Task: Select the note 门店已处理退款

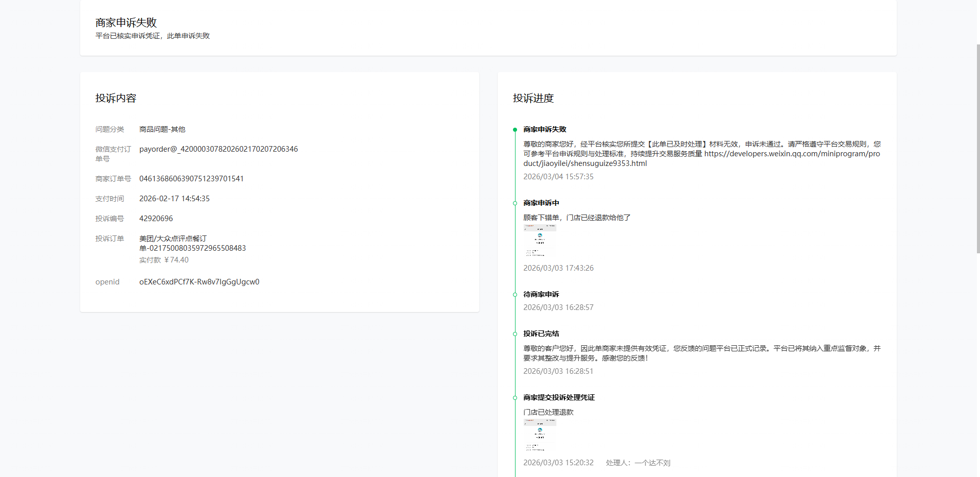Action: pos(548,412)
